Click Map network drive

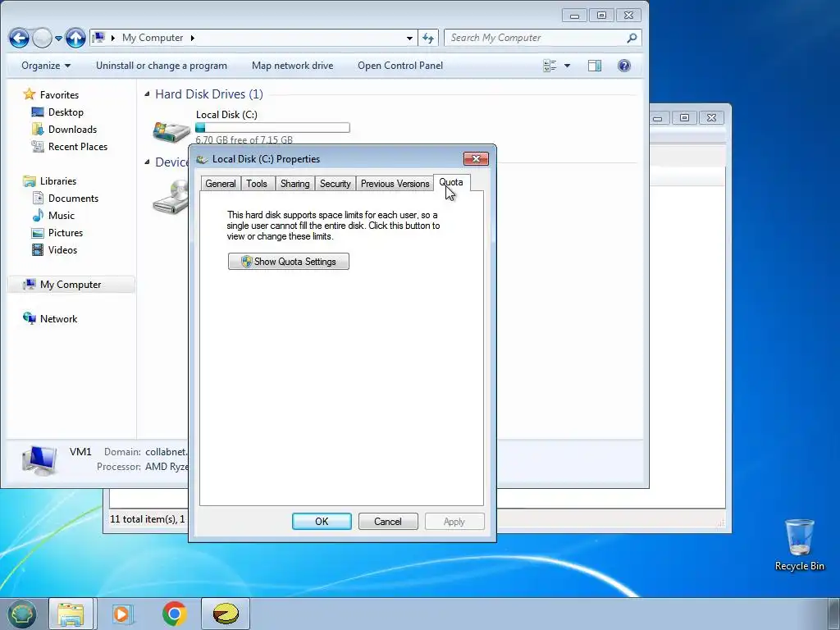(x=293, y=66)
